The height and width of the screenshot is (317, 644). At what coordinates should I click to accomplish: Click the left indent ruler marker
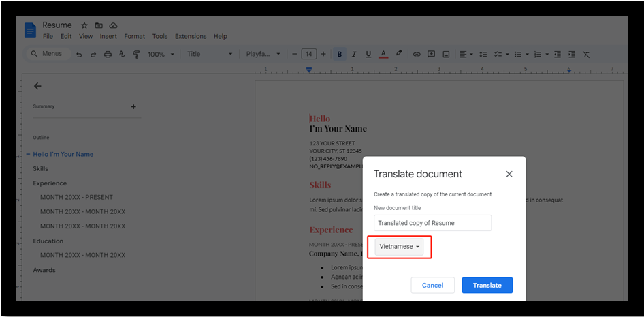pyautogui.click(x=309, y=70)
